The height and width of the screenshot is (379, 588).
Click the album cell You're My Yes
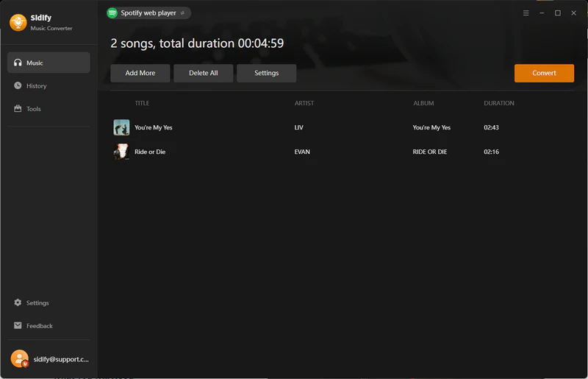(x=431, y=128)
